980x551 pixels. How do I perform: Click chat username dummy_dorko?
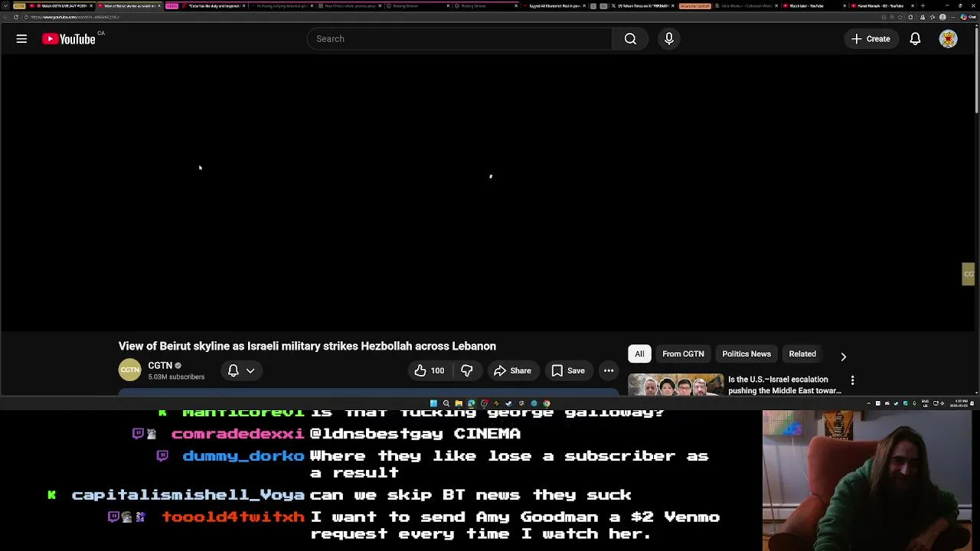click(x=243, y=455)
